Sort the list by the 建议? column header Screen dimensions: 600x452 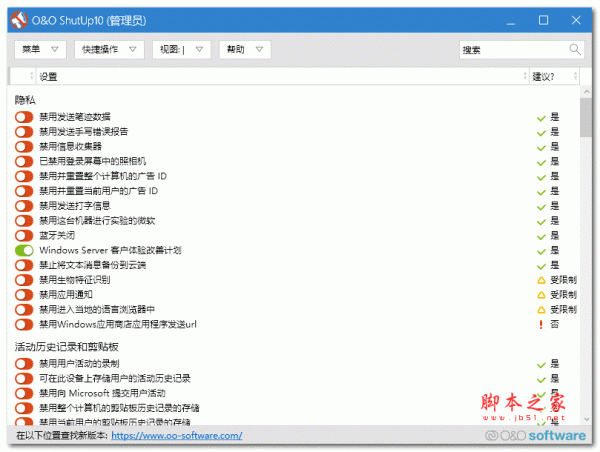[554, 77]
